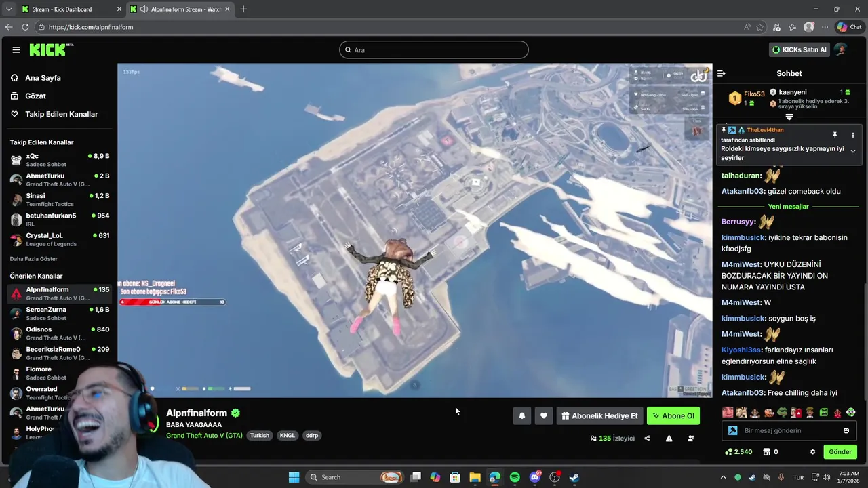Viewport: 868px width, 488px height.
Task: Click the search field Ara
Action: [434, 49]
